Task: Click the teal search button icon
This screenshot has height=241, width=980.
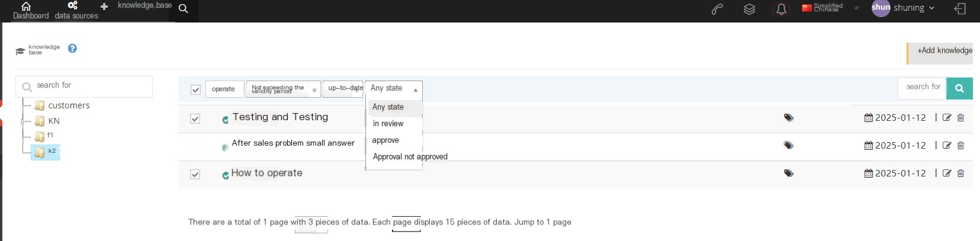Action: pos(959,88)
